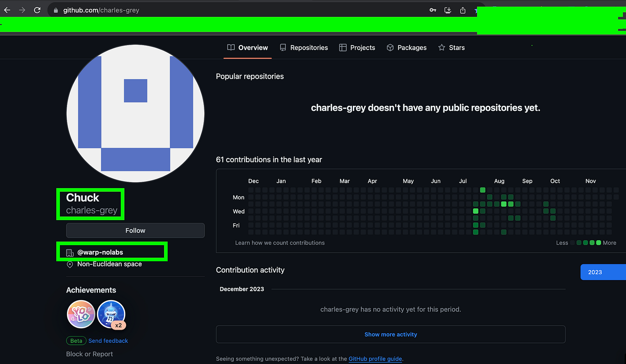Click the location pin icon

coord(70,264)
